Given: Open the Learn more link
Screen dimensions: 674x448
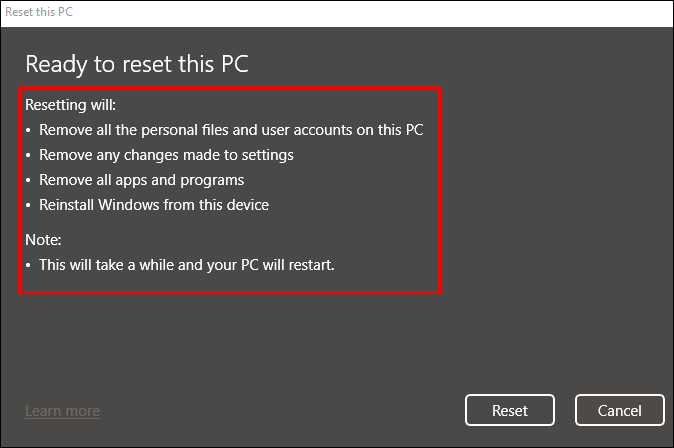Looking at the screenshot, I should [x=62, y=411].
